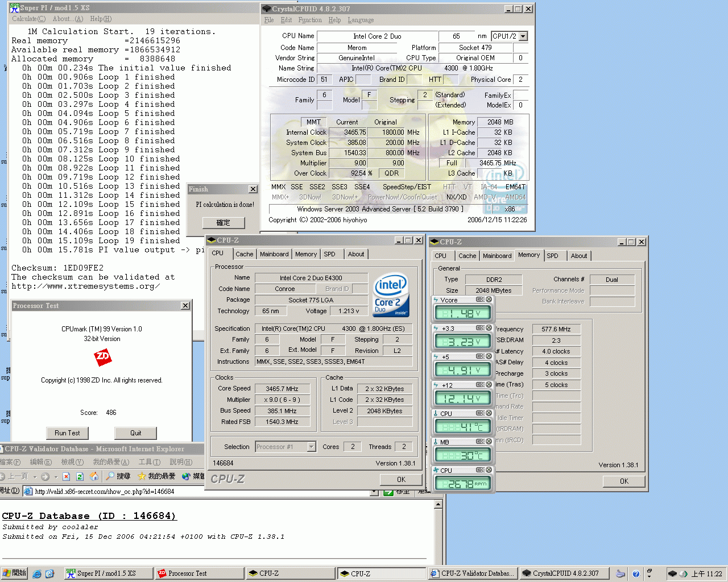This screenshot has width=728, height=582.
Task: Switch to Cache tab in left CPU-Z
Action: pos(245,254)
